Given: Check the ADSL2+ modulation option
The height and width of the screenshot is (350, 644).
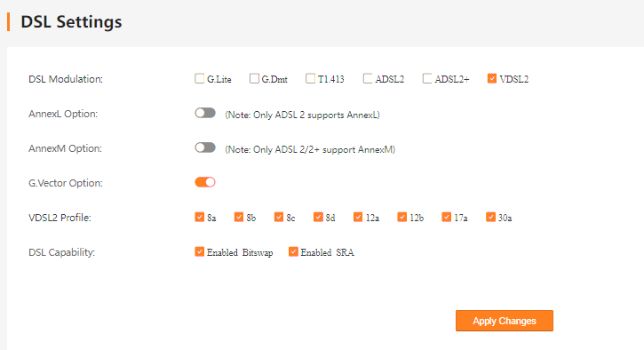Looking at the screenshot, I should [x=427, y=78].
